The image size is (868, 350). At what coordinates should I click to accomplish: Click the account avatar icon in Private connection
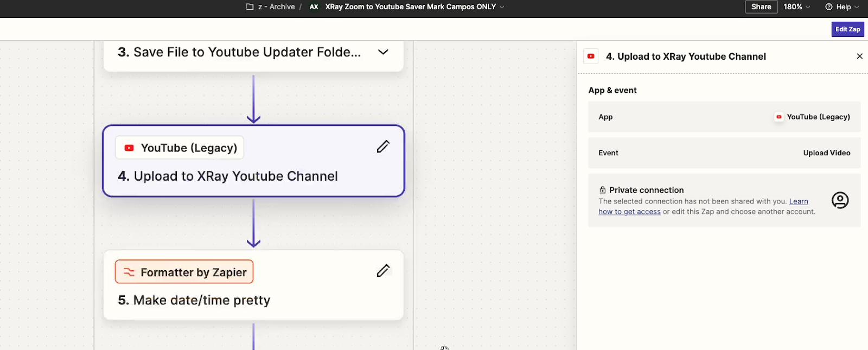[x=840, y=200]
